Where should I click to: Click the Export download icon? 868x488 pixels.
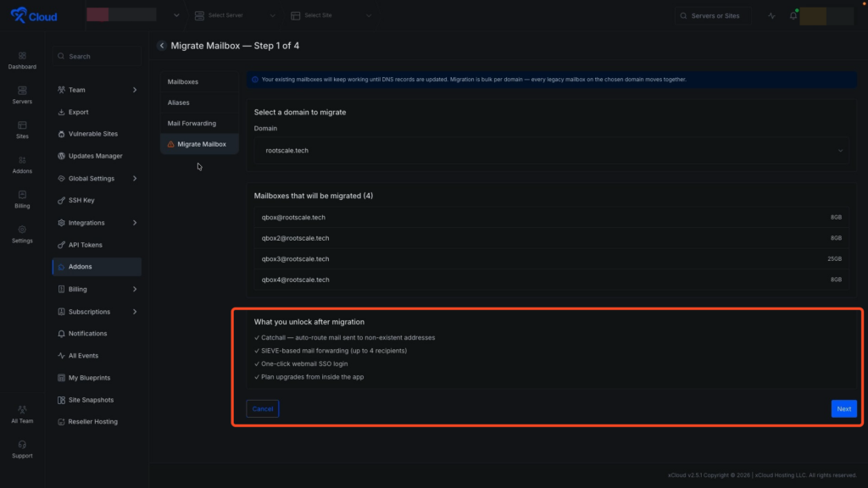click(61, 112)
